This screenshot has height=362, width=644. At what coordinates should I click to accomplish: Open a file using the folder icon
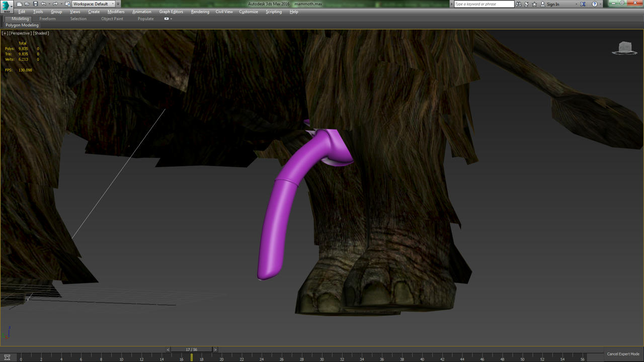click(x=27, y=4)
